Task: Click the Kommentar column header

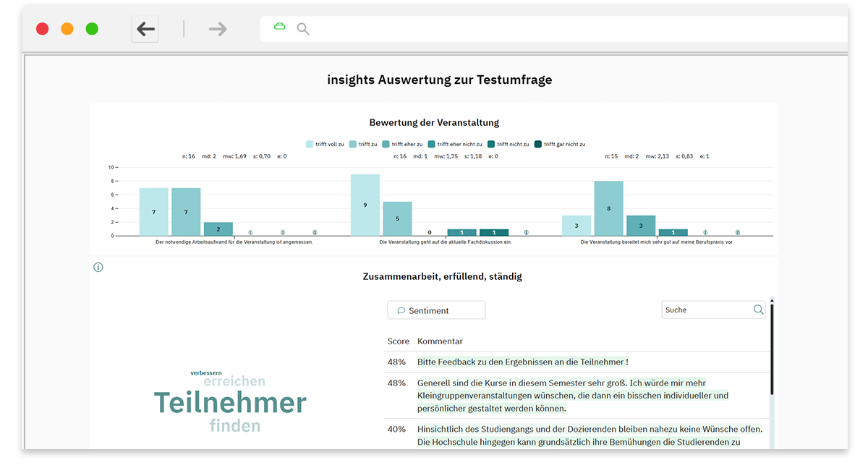Action: pyautogui.click(x=440, y=341)
